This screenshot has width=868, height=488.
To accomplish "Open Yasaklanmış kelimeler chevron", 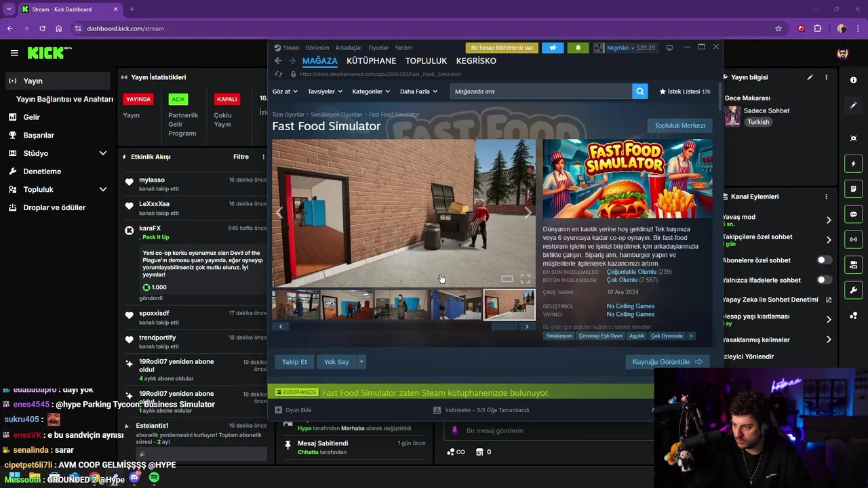I will [829, 340].
